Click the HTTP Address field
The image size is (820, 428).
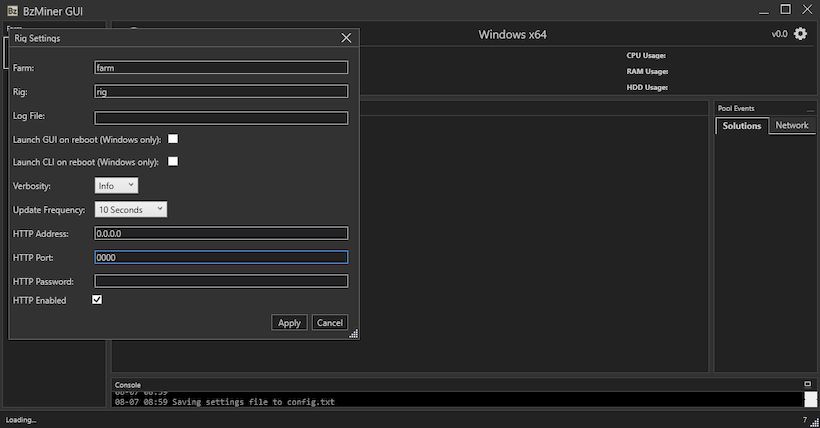(221, 233)
